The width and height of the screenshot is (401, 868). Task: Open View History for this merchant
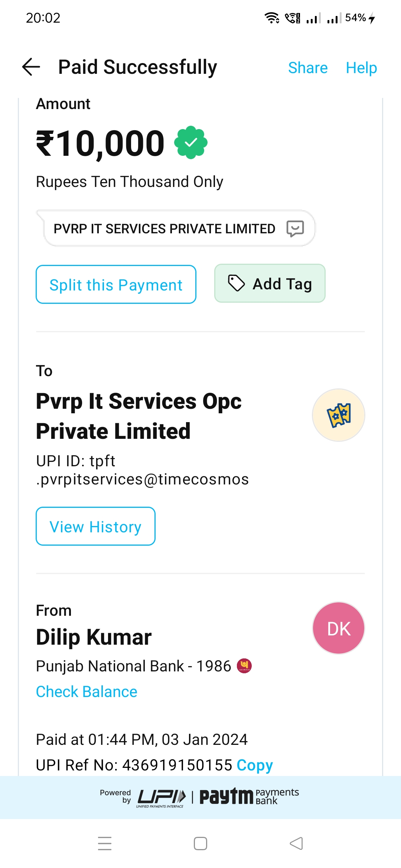click(95, 526)
